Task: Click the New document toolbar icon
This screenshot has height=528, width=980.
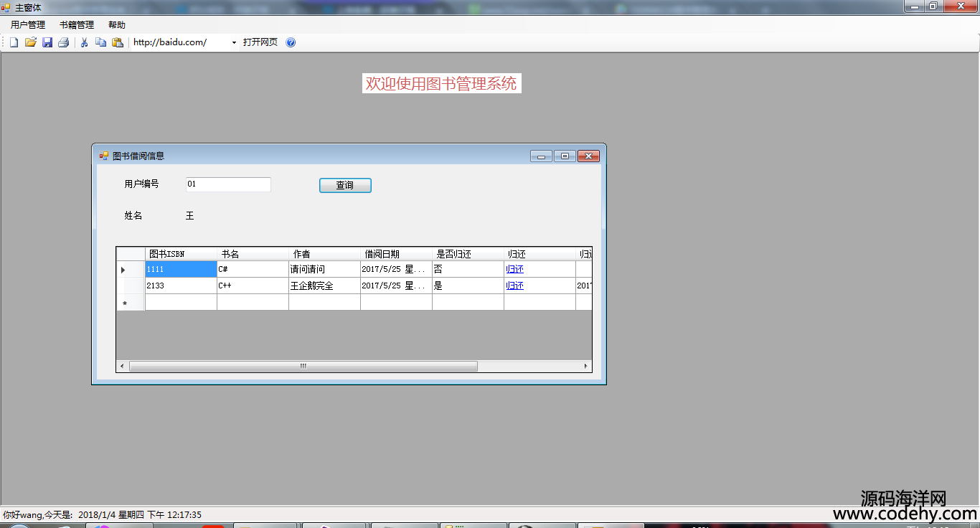Action: pyautogui.click(x=14, y=42)
